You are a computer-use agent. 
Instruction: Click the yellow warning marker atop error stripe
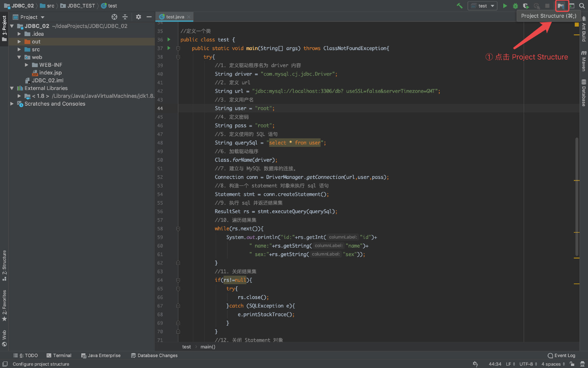(x=576, y=25)
